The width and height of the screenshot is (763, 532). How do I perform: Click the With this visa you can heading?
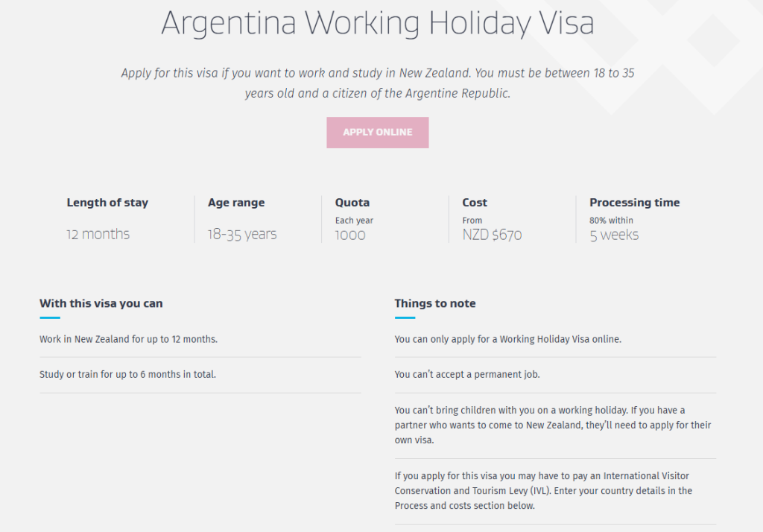coord(101,303)
